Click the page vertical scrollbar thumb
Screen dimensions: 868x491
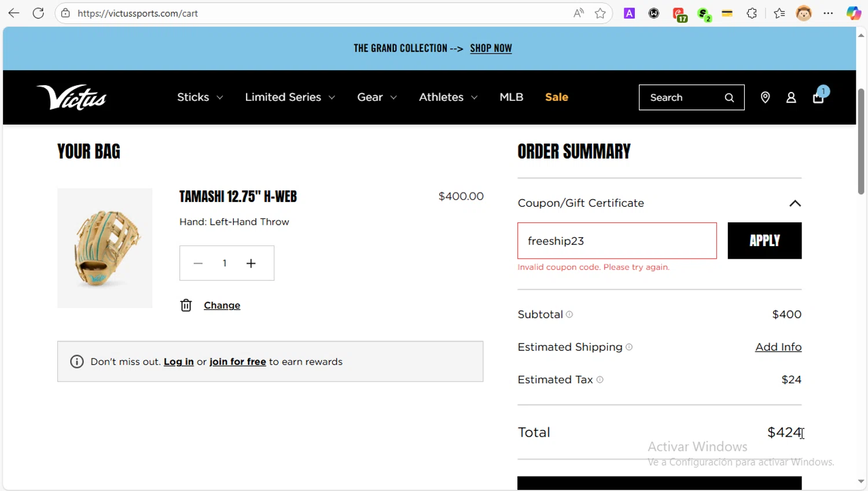pos(861,142)
